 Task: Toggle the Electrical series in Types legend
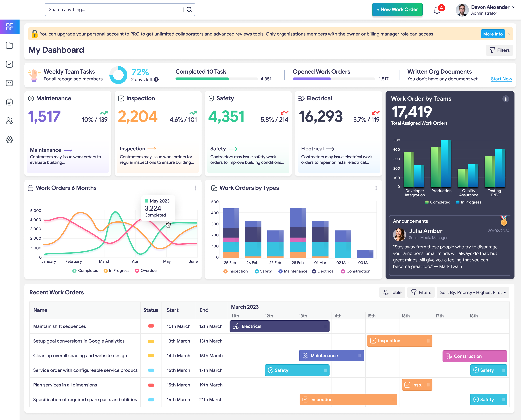click(x=323, y=271)
